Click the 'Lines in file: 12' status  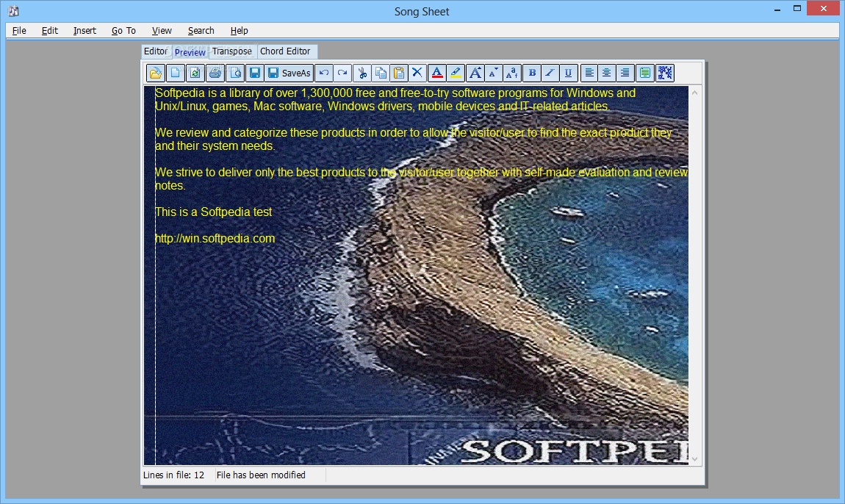(173, 475)
